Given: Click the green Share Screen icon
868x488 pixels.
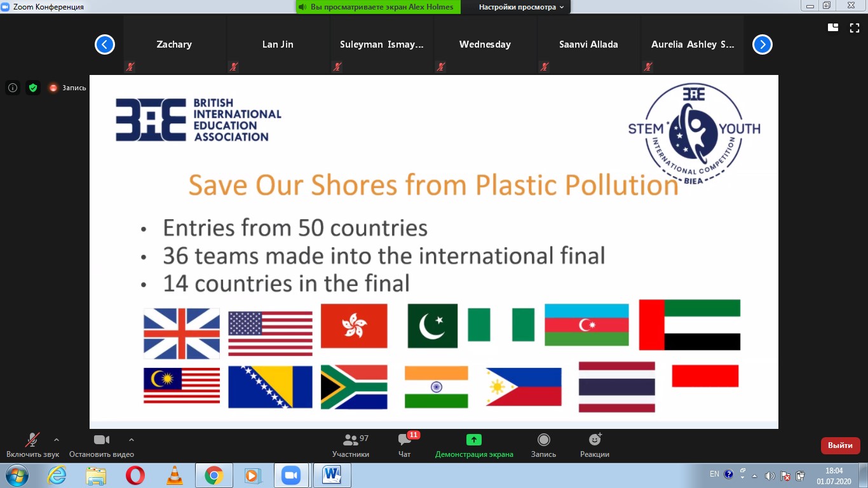Looking at the screenshot, I should (x=474, y=440).
